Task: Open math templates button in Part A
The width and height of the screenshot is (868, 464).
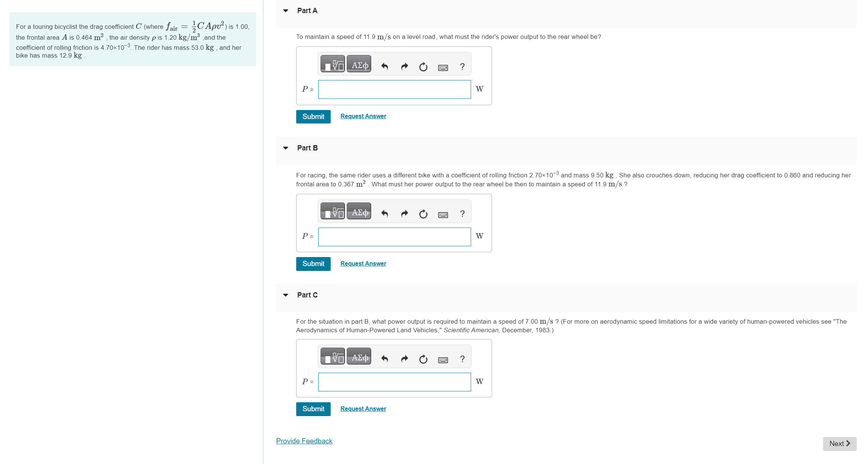Action: click(333, 64)
